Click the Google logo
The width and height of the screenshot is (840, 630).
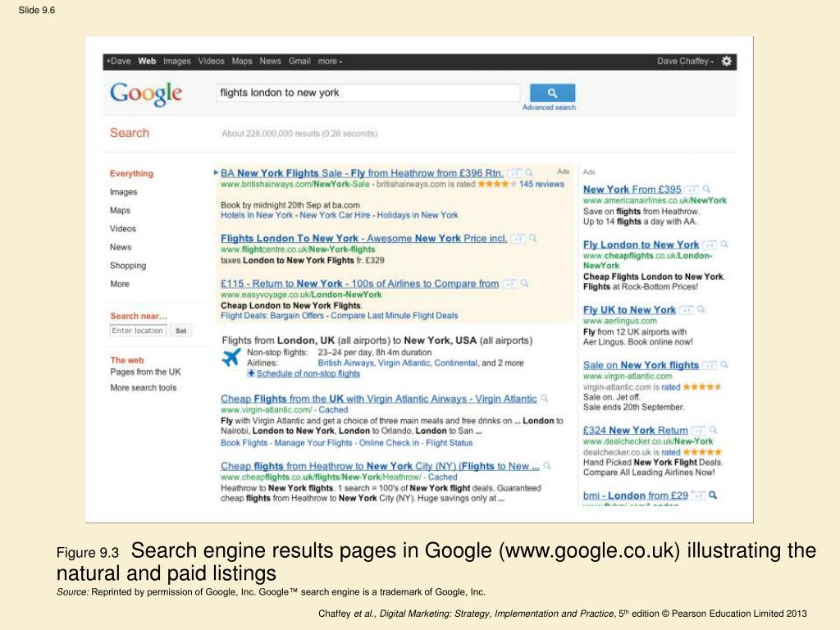tap(146, 94)
